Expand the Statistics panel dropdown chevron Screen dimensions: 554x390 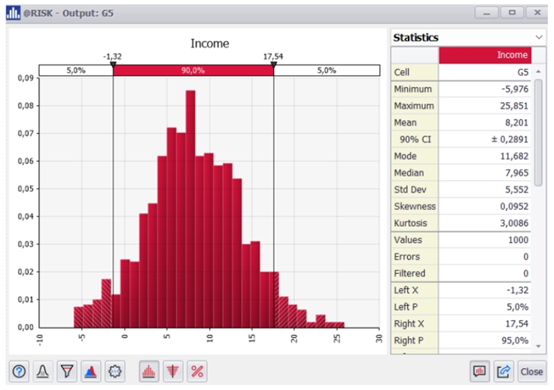[x=539, y=37]
